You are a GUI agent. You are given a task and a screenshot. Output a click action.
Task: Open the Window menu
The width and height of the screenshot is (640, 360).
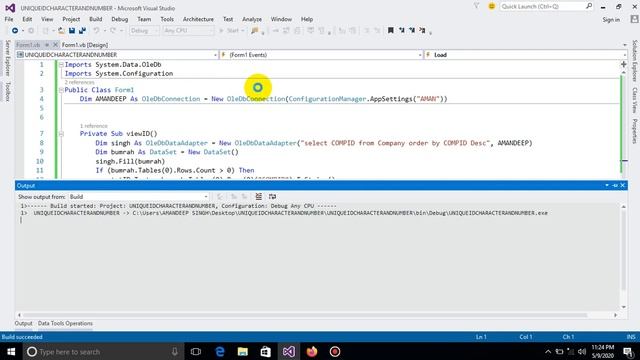tap(281, 19)
